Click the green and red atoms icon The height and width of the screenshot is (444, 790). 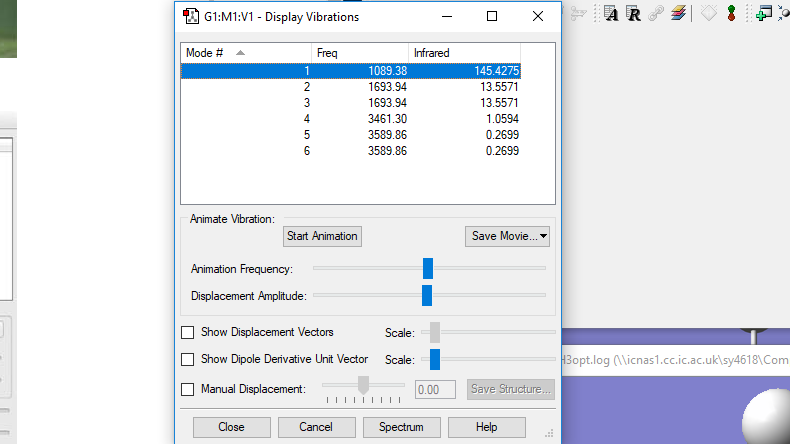pyautogui.click(x=731, y=14)
